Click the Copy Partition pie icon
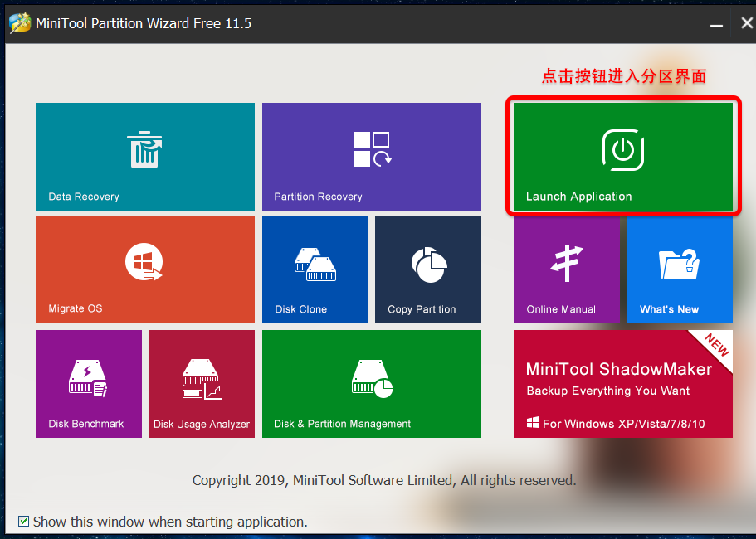Screen dimensions: 756x539 point(428,264)
